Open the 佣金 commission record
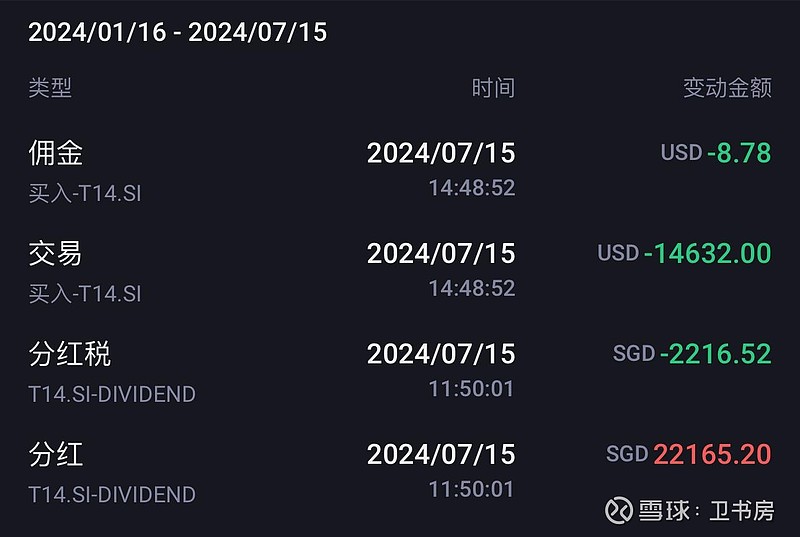The height and width of the screenshot is (537, 800). 400,171
